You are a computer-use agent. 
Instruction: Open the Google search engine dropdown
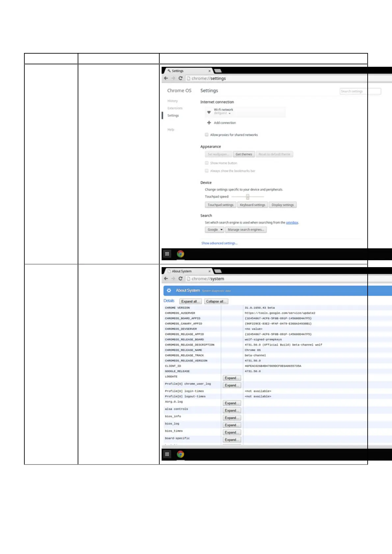tap(214, 230)
